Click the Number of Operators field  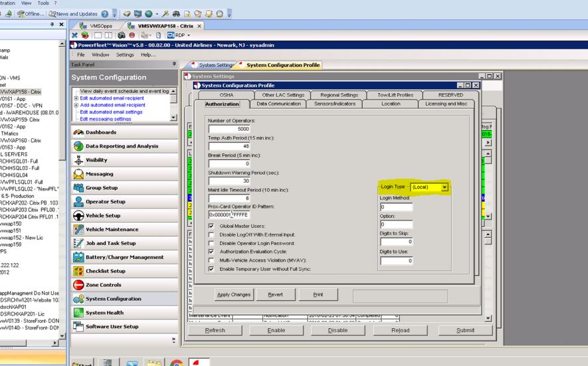coord(229,128)
